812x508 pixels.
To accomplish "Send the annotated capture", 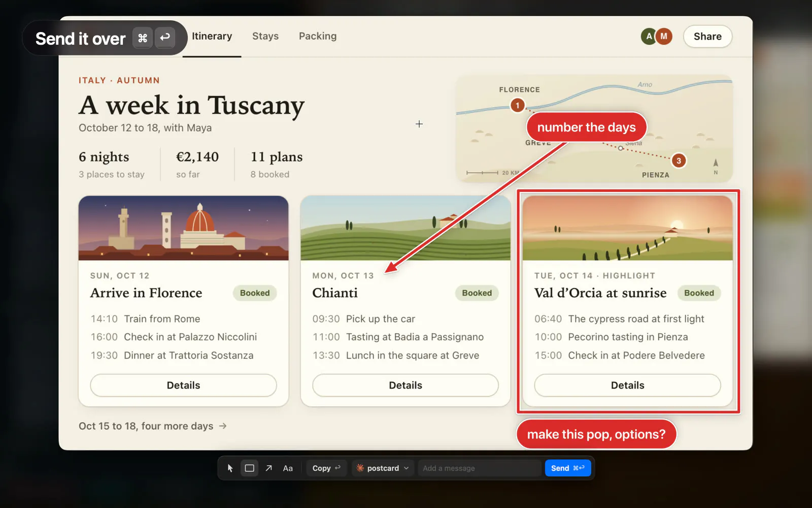I will point(568,468).
